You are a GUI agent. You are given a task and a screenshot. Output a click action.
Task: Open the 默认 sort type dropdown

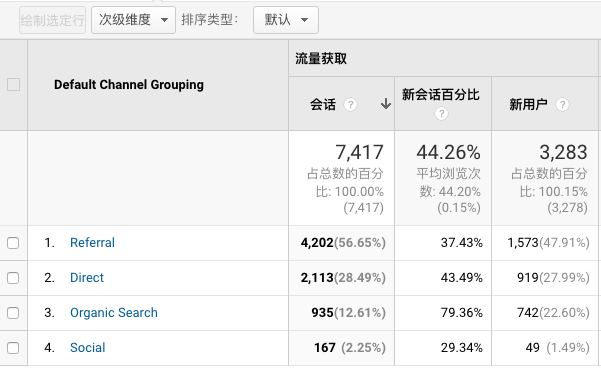click(286, 20)
